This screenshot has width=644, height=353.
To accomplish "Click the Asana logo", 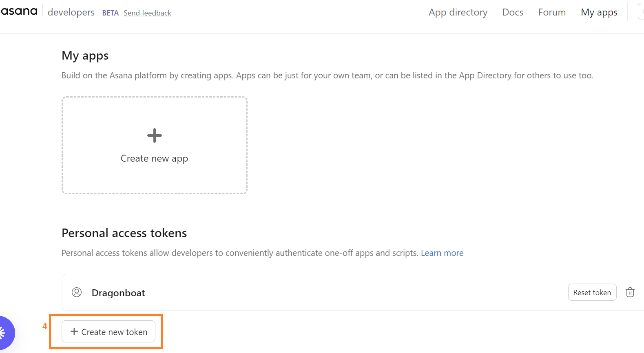I will coord(19,11).
